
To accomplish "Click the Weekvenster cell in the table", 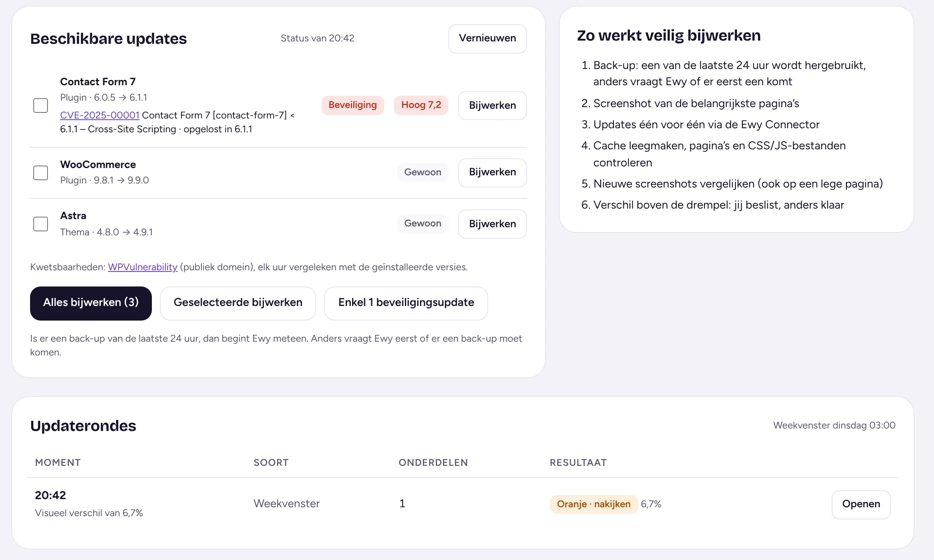I will pos(287,504).
